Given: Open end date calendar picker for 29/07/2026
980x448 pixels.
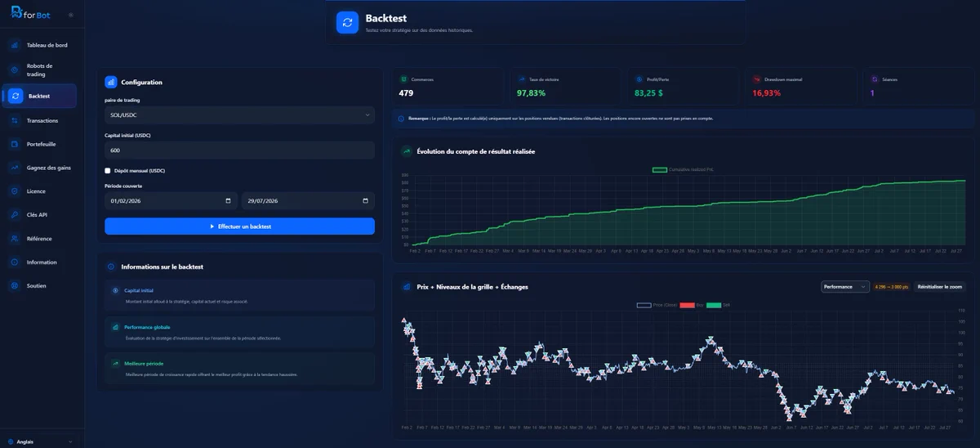Looking at the screenshot, I should point(365,201).
